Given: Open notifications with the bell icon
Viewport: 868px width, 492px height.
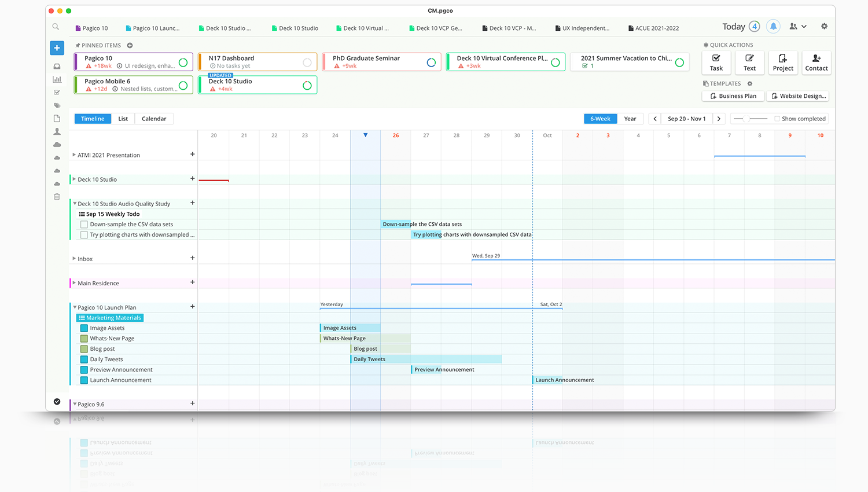Looking at the screenshot, I should coord(773,26).
